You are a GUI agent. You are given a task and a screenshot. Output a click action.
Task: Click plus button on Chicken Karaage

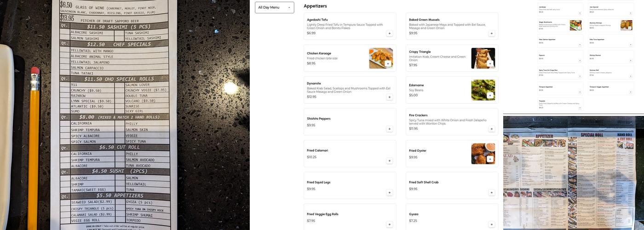[388, 63]
